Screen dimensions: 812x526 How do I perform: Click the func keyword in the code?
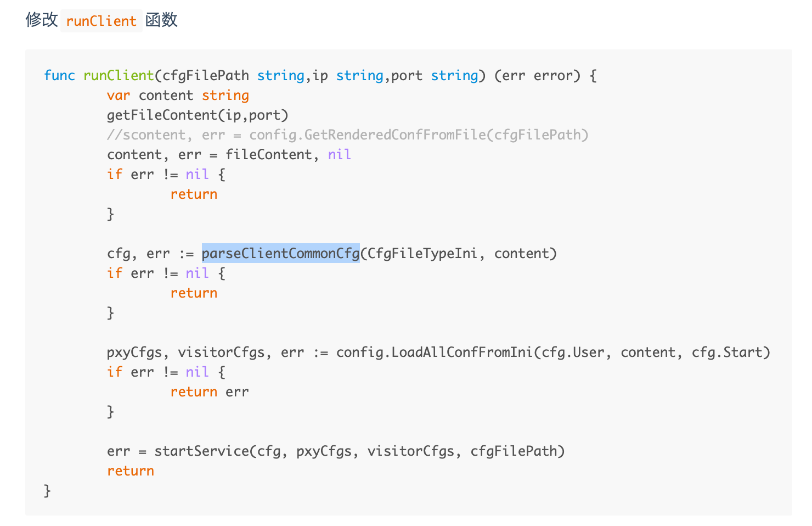(x=59, y=75)
